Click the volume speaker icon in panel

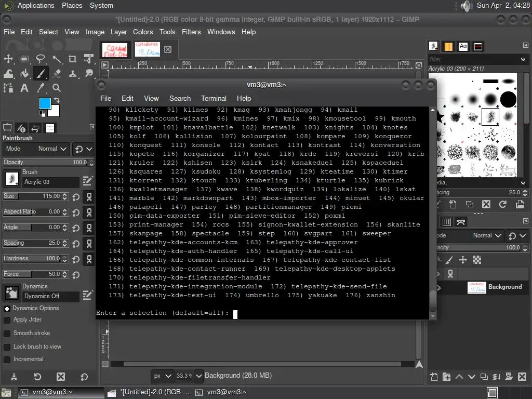[x=467, y=6]
